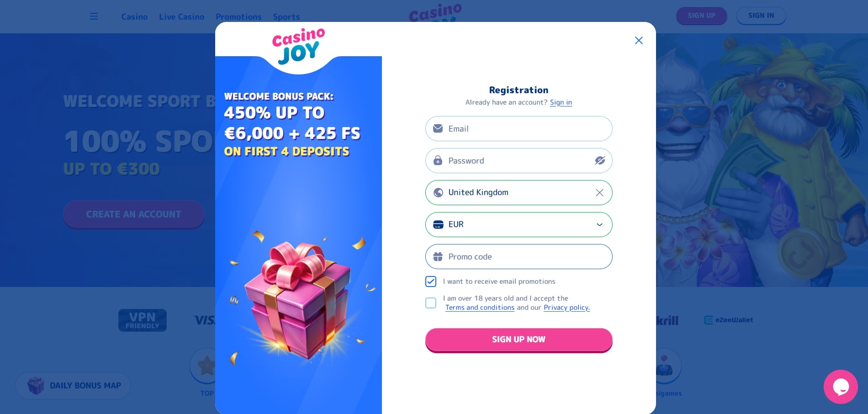
Task: Click the VPN Friendly badge
Action: [142, 320]
